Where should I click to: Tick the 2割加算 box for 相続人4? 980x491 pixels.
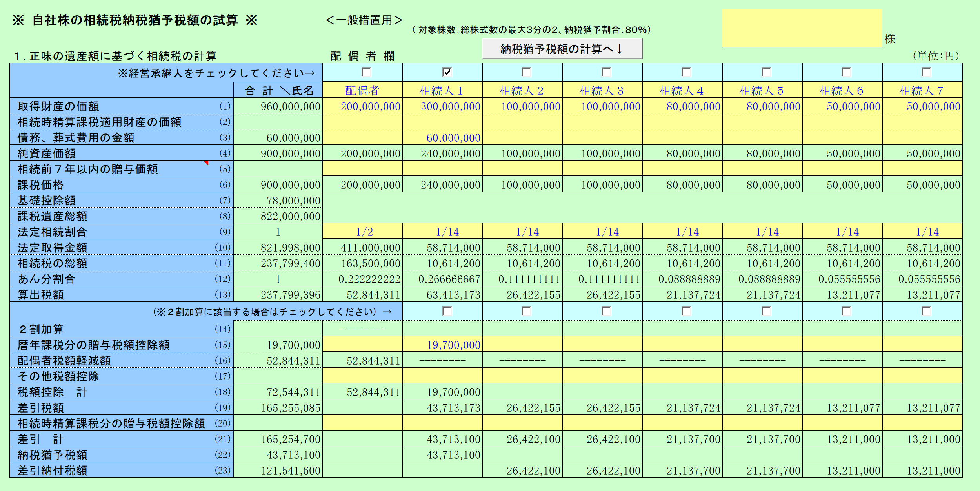click(686, 311)
